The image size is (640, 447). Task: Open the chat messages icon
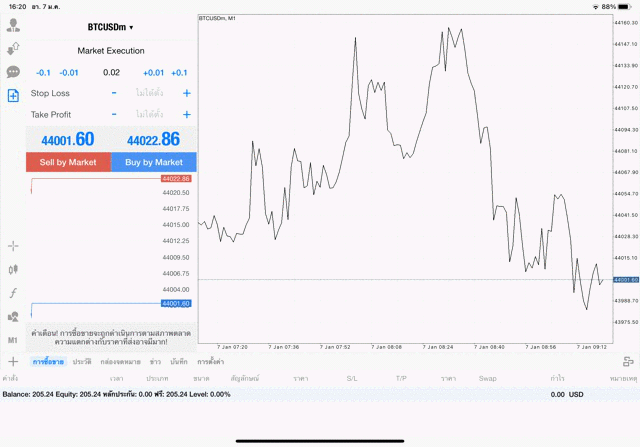[13, 72]
